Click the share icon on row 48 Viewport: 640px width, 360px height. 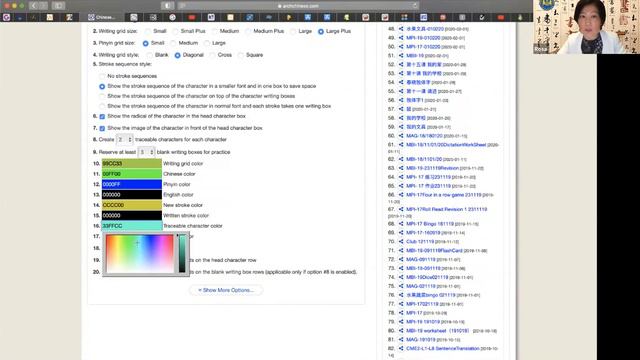tap(401, 29)
